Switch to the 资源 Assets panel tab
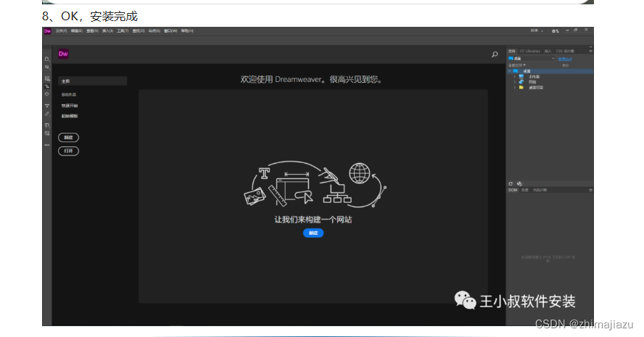644x337 pixels. pyautogui.click(x=525, y=190)
